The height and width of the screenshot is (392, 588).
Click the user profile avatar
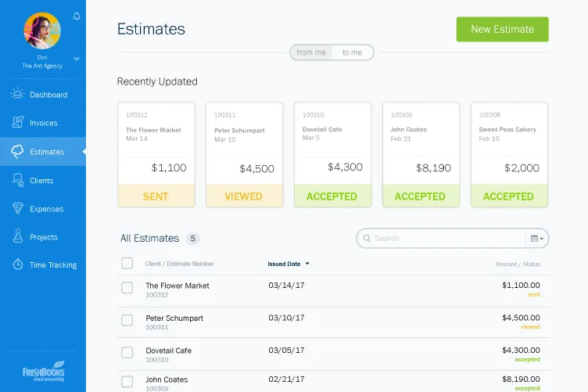tap(42, 31)
